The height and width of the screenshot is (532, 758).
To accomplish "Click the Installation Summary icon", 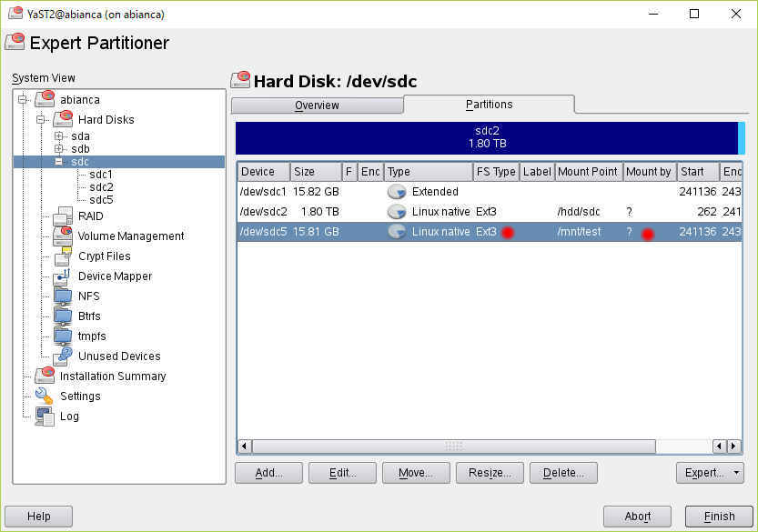I will click(45, 376).
